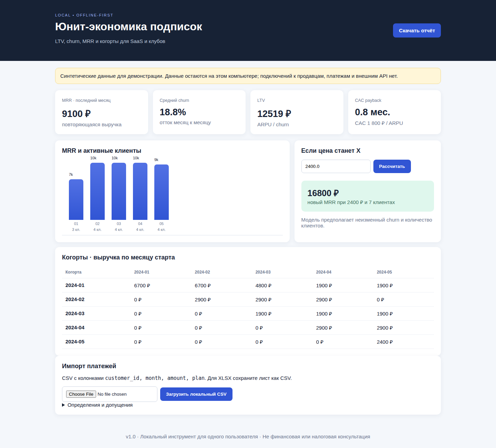Click the Скачать отчёт button
The height and width of the screenshot is (448, 496).
[x=417, y=31]
